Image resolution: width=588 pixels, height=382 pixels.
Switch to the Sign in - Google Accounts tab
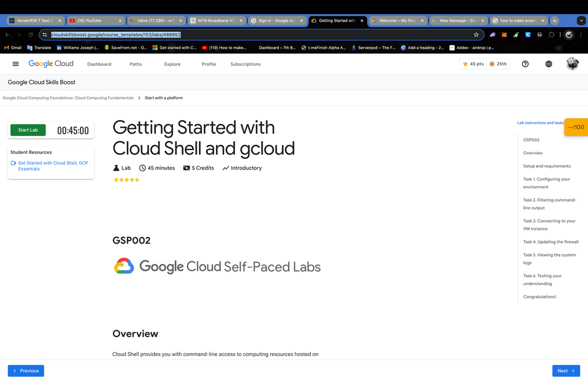pos(277,21)
